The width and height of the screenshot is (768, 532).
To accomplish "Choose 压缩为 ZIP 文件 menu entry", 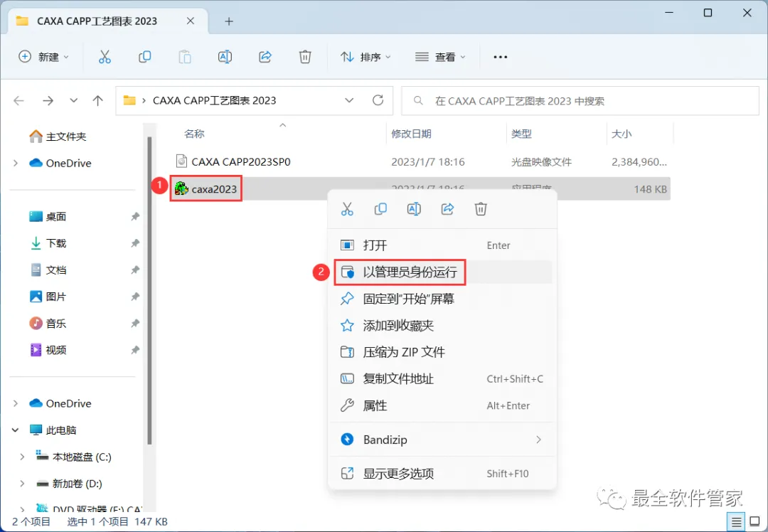I will point(442,352).
